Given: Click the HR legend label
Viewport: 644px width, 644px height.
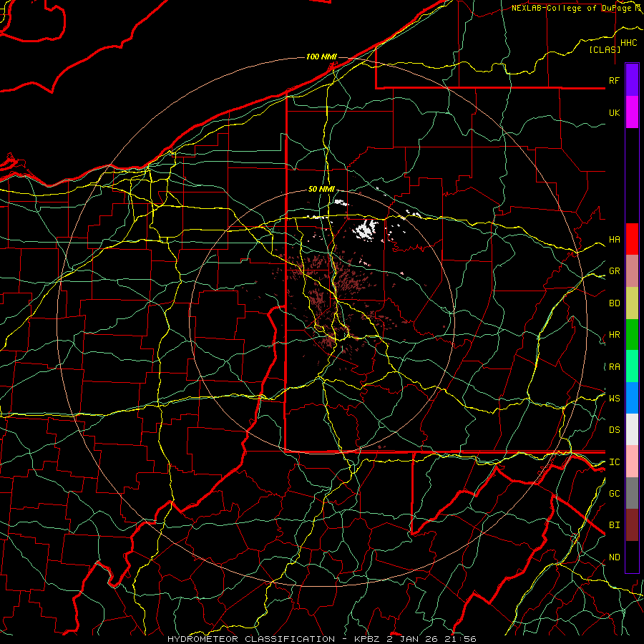Looking at the screenshot, I should coord(614,335).
